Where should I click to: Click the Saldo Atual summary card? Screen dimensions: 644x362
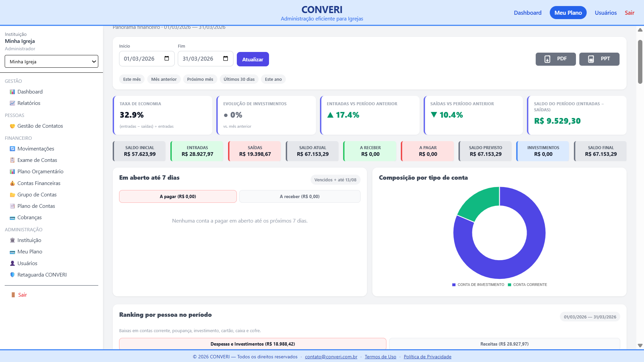coord(312,151)
